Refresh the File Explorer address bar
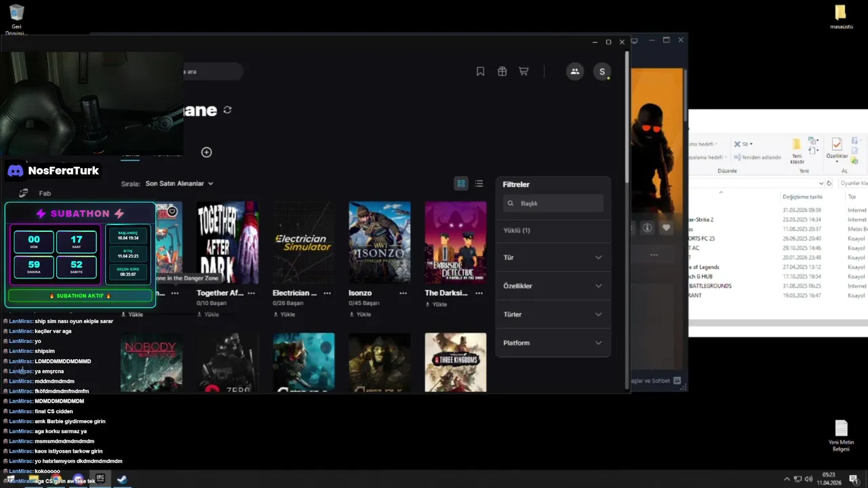This screenshot has height=488, width=868. (829, 183)
